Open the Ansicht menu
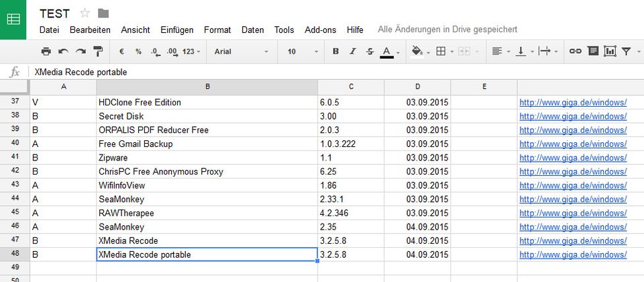 [136, 30]
